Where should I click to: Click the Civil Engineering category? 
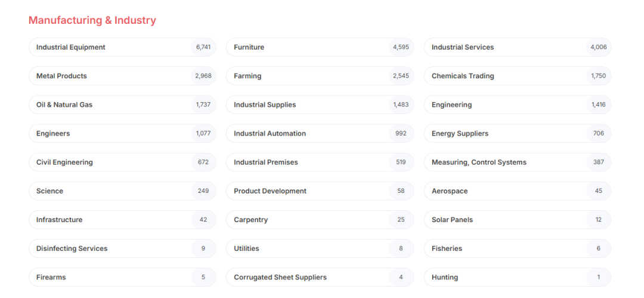click(122, 162)
